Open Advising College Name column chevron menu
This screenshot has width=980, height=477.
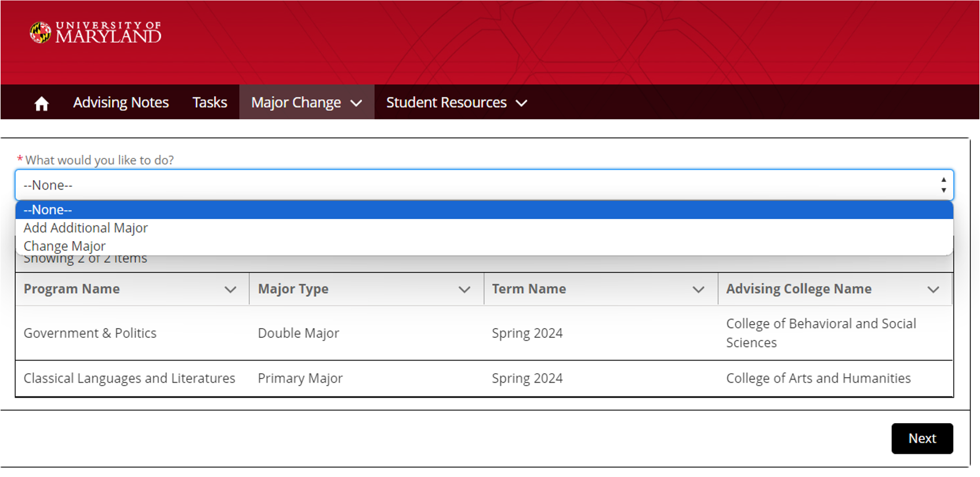point(933,289)
